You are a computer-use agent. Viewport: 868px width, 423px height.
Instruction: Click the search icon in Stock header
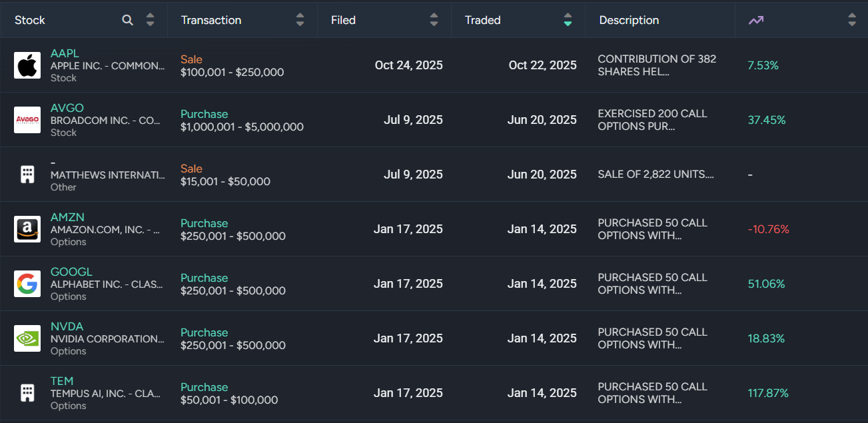tap(128, 20)
